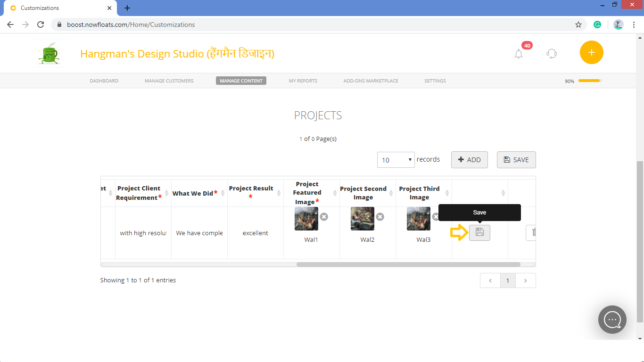Click the row Save floppy-disk icon
The height and width of the screenshot is (362, 644).
[x=479, y=232]
